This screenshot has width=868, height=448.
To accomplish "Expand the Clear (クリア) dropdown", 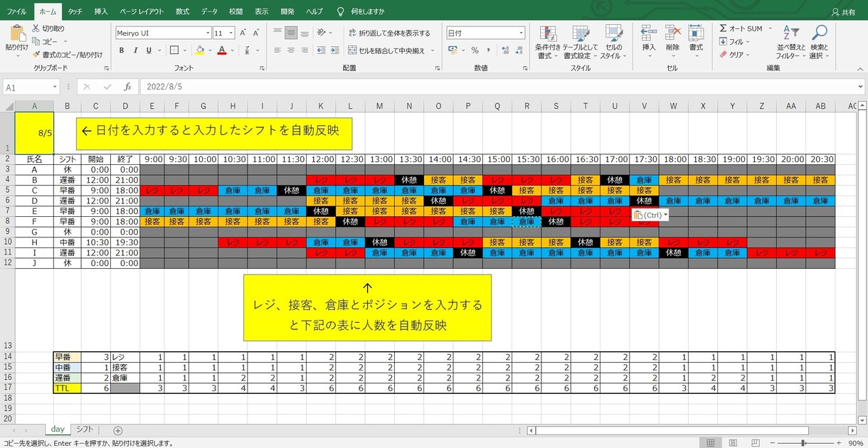I will click(748, 55).
